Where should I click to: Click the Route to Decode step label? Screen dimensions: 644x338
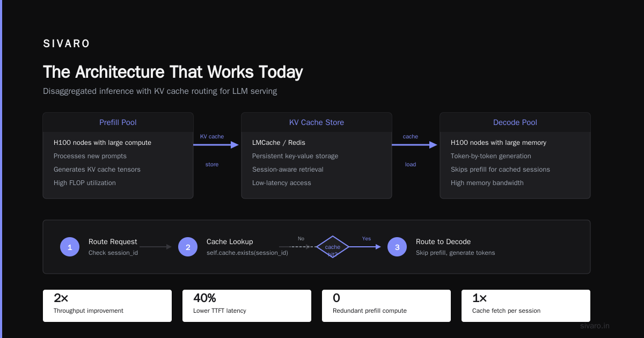point(443,242)
